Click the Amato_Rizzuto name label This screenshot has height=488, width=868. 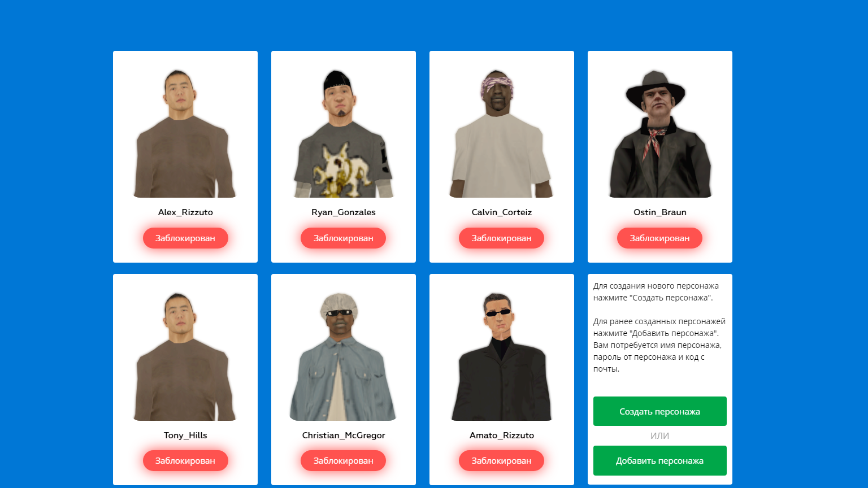[x=502, y=435]
